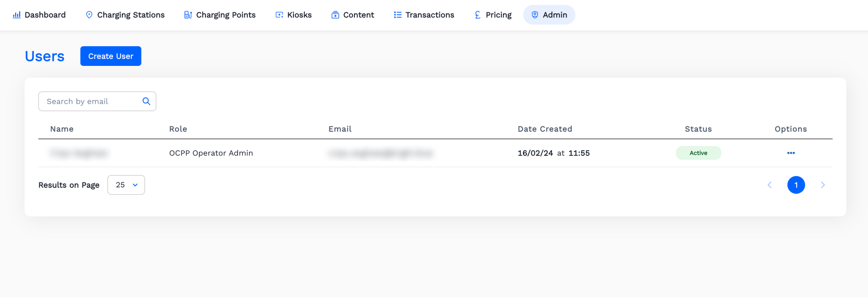Click the Transactions list icon
868x297 pixels.
coord(398,15)
